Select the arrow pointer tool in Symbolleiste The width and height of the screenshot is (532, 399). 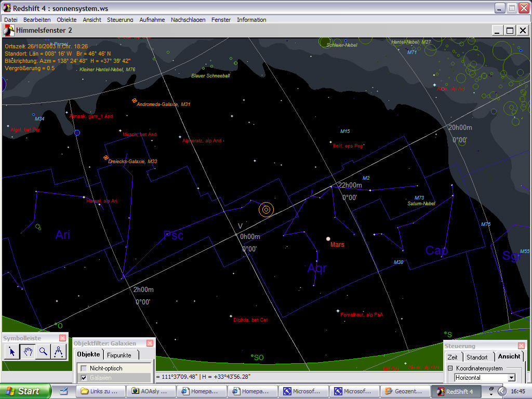click(x=11, y=352)
